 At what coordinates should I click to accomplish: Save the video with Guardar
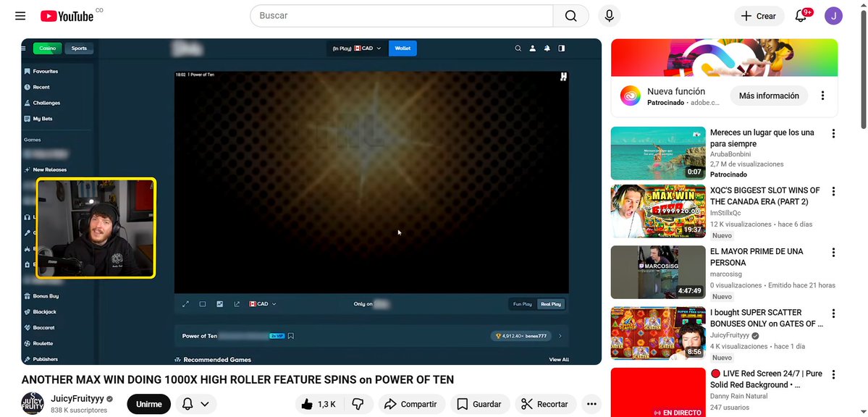point(479,404)
